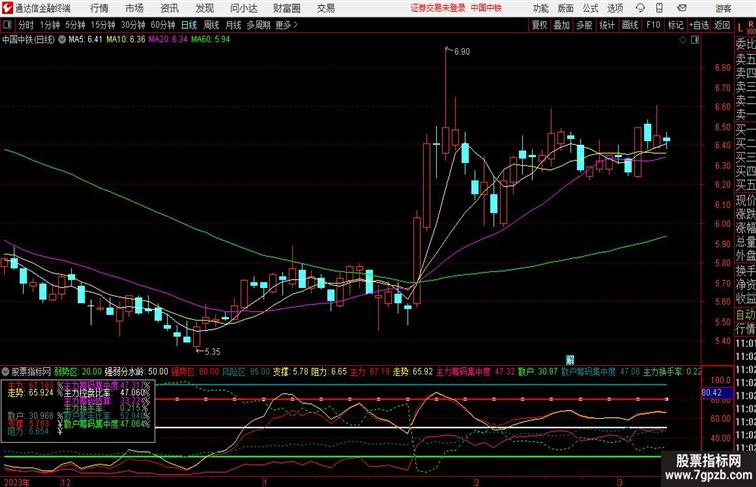The height and width of the screenshot is (487, 756).
Task: Open the 市场 menu
Action: (x=134, y=8)
